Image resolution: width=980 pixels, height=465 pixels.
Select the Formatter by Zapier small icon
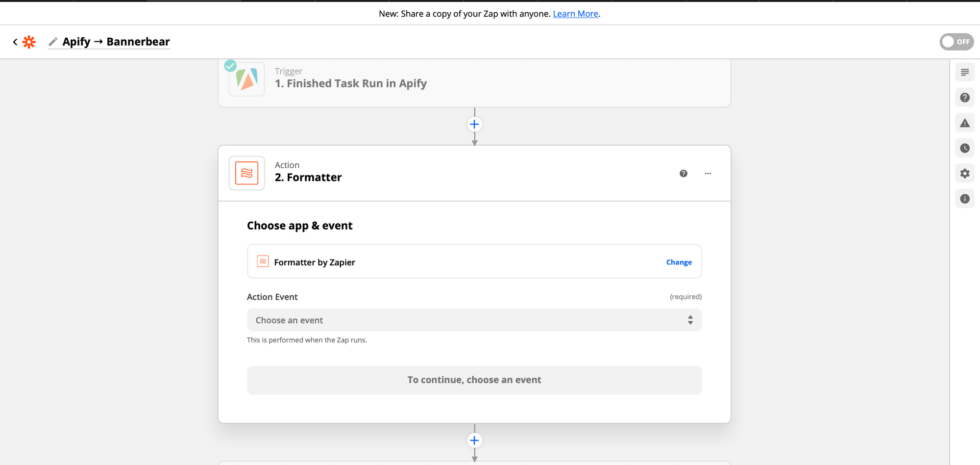click(263, 261)
